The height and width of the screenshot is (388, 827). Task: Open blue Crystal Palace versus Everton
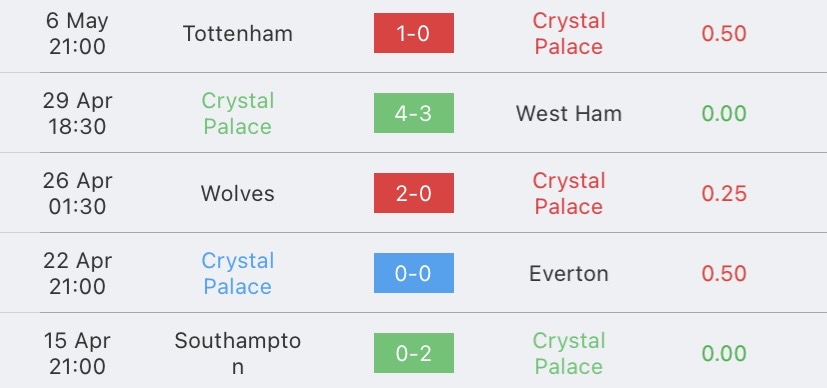238,273
